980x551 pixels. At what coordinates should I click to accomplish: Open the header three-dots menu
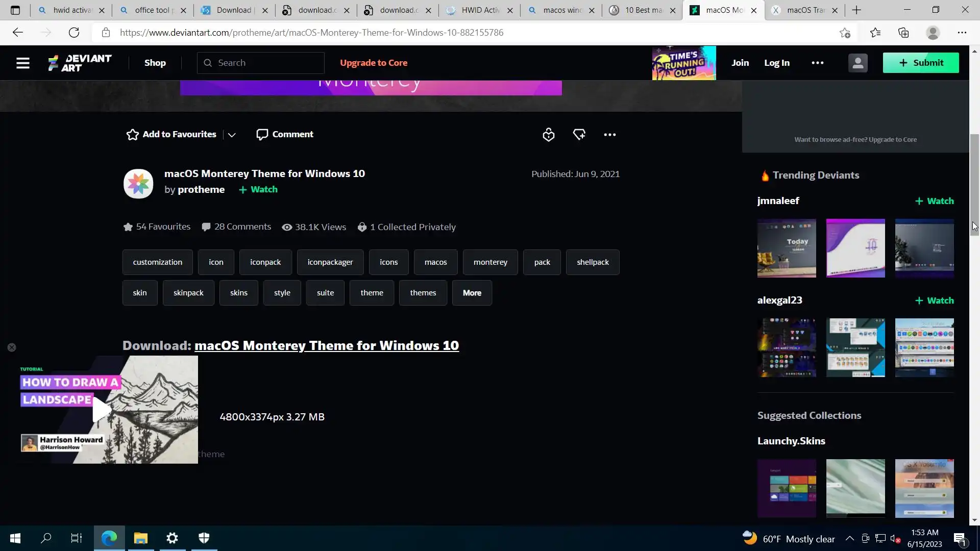pos(817,63)
